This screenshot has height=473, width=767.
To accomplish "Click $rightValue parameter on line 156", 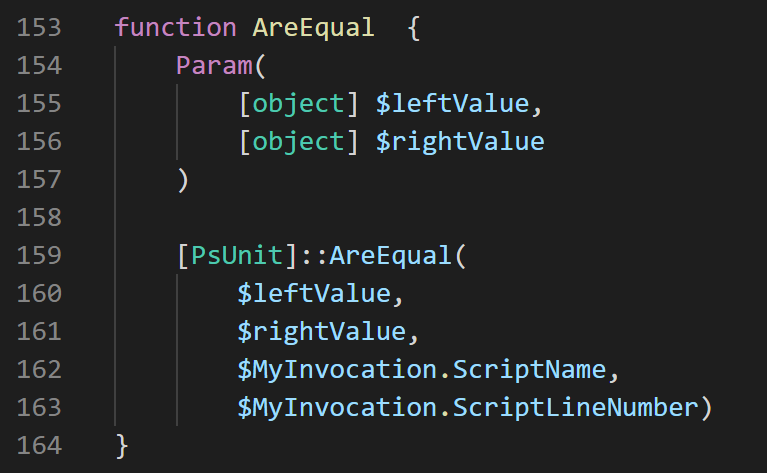I will pos(459,142).
